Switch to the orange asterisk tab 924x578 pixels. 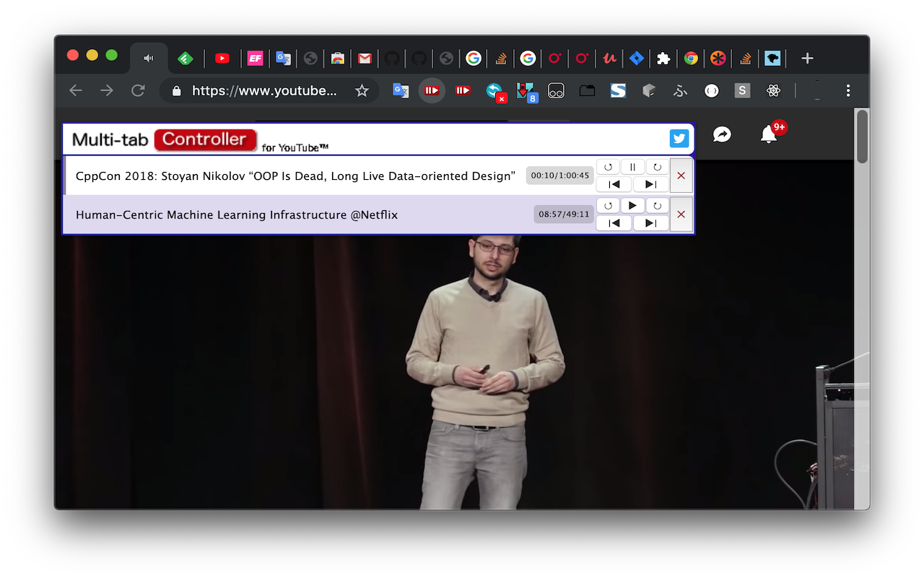point(718,59)
